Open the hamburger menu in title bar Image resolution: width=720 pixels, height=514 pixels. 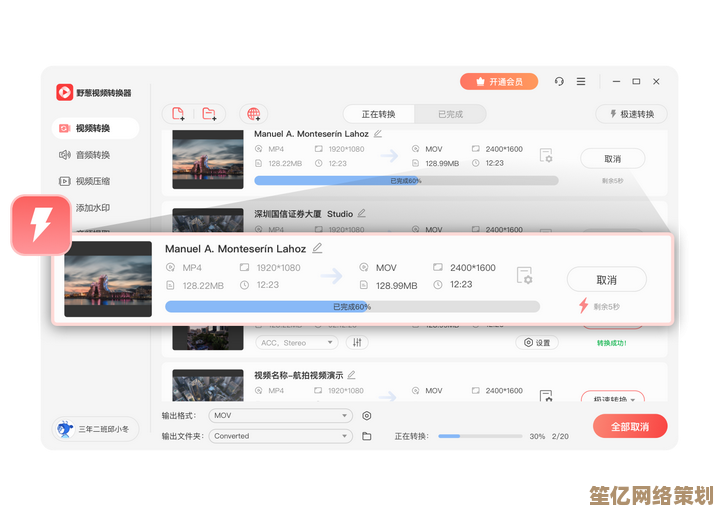coord(583,81)
